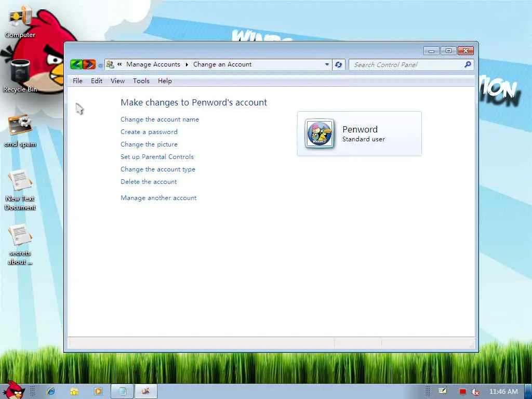The height and width of the screenshot is (399, 532).
Task: Expand the double-chevron breadcrumb overflow
Action: click(119, 64)
